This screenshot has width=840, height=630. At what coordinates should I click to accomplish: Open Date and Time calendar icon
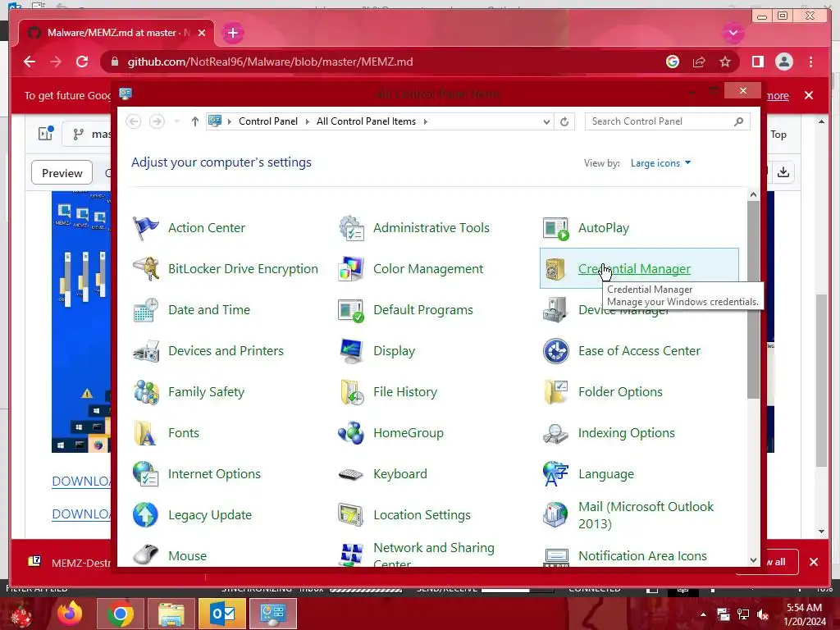coord(146,310)
